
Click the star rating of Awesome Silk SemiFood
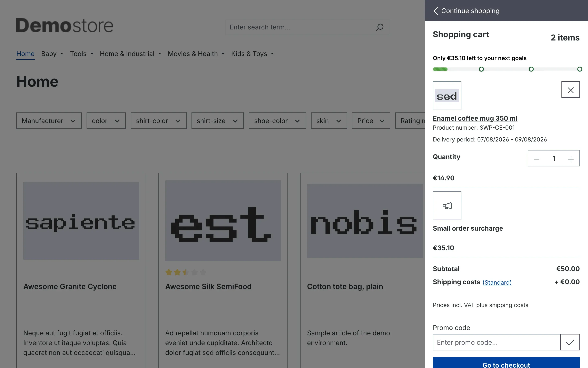[x=186, y=272]
